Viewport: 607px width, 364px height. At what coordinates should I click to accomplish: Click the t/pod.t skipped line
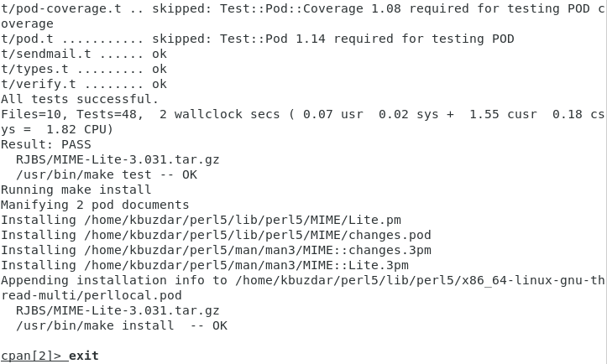coord(257,39)
